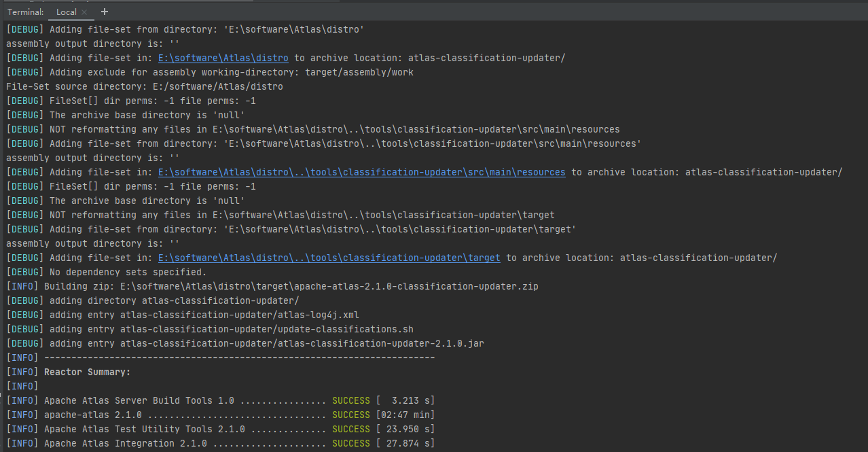
Task: Click the 'No dependency sets specified.' line
Action: [x=107, y=272]
